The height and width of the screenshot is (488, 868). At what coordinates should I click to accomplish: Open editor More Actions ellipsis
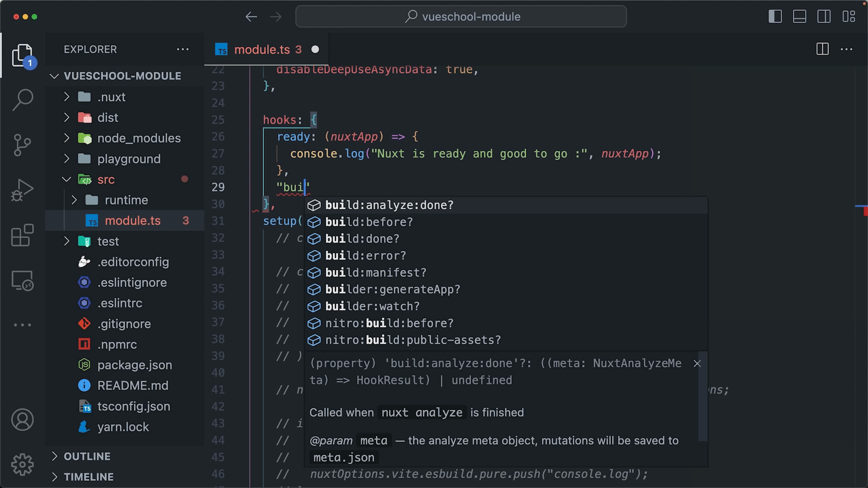(846, 49)
